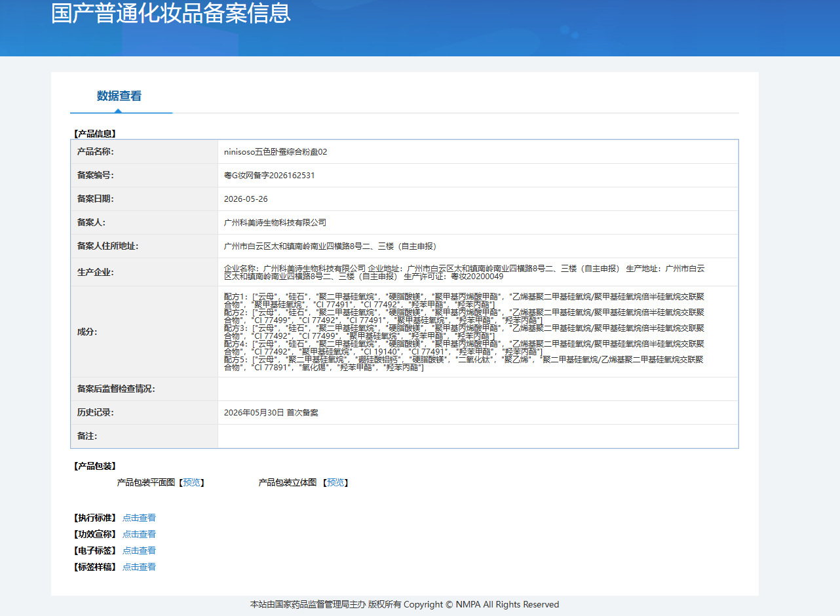This screenshot has height=616, width=840.
Task: Open the 数据查看 tab
Action: tap(119, 96)
